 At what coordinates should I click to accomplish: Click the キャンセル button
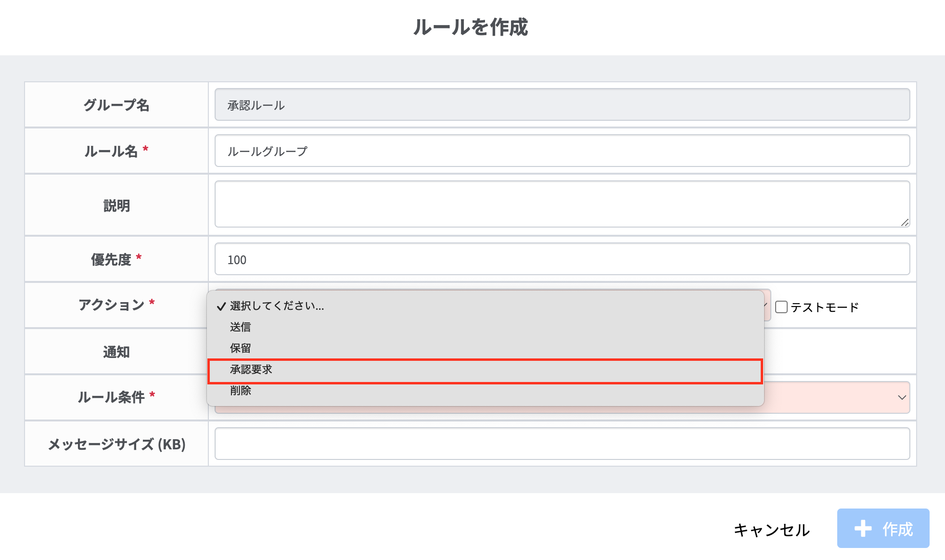(772, 530)
